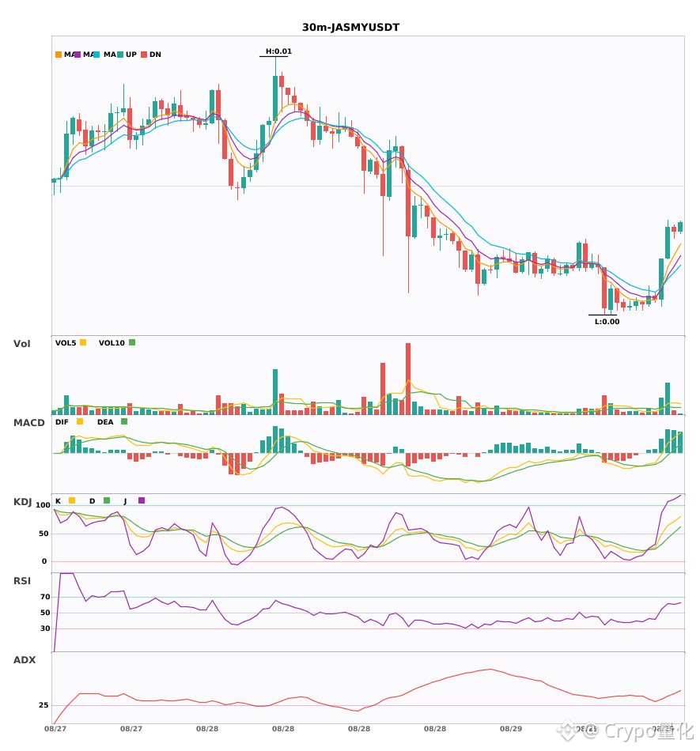
Task: Click the teal UP legend swatch
Action: 120,55
